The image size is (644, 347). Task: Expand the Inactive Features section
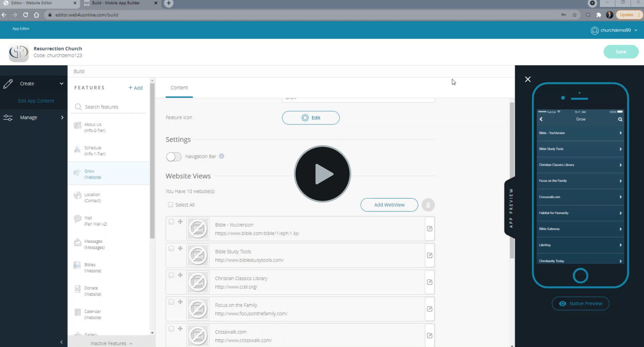(111, 344)
